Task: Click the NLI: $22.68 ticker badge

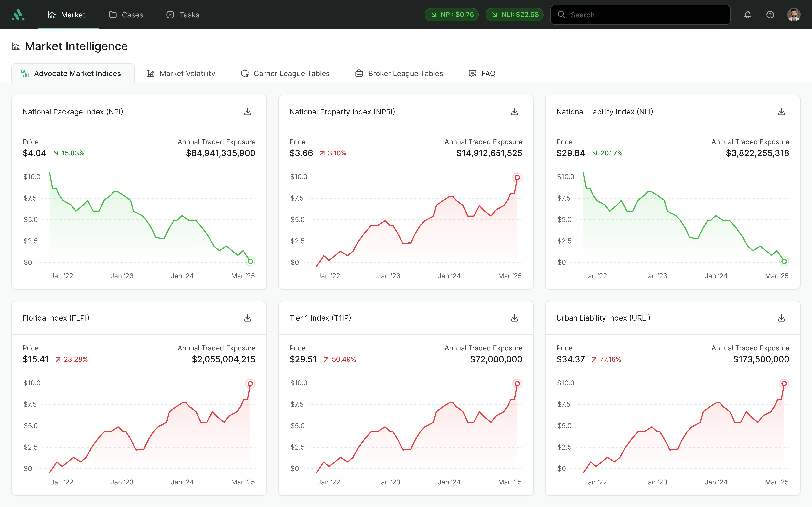Action: click(514, 15)
